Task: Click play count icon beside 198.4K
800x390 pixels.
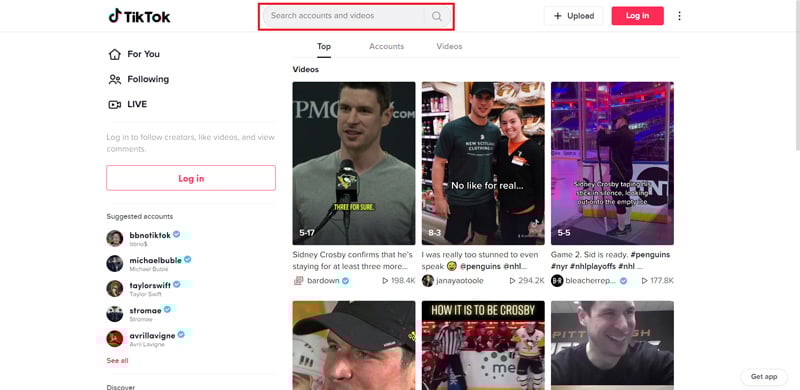Action: point(385,281)
